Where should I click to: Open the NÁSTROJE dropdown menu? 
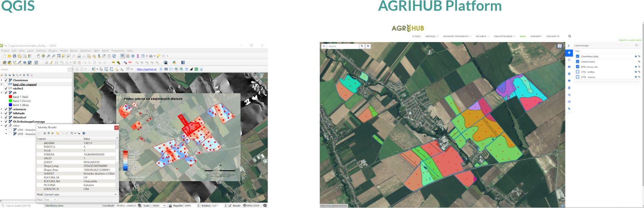click(432, 36)
